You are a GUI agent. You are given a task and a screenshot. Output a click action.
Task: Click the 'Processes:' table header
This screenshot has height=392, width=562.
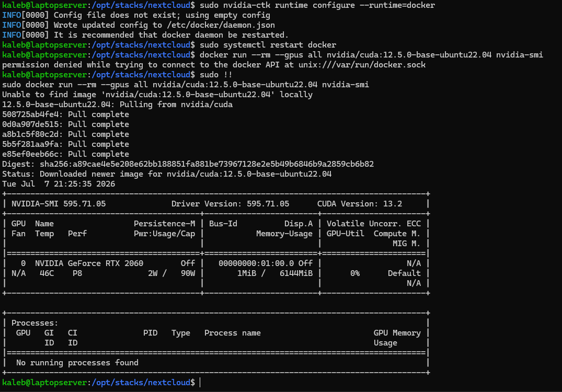[x=35, y=323]
